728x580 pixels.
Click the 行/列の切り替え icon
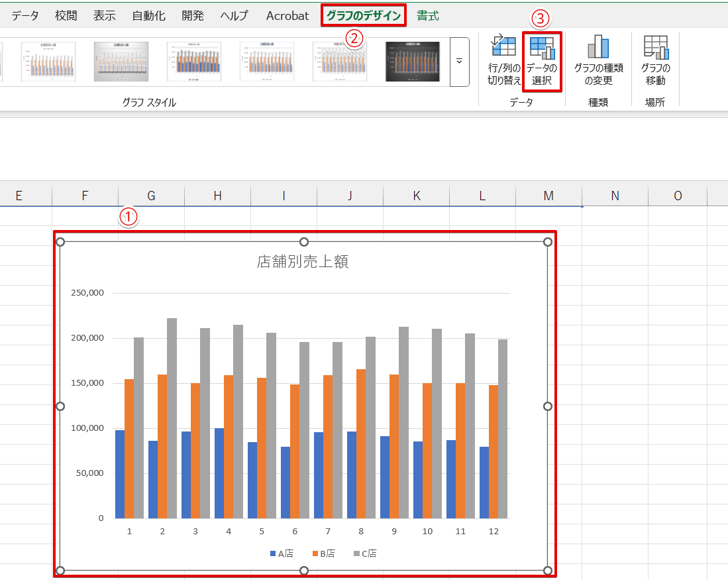pos(503,48)
